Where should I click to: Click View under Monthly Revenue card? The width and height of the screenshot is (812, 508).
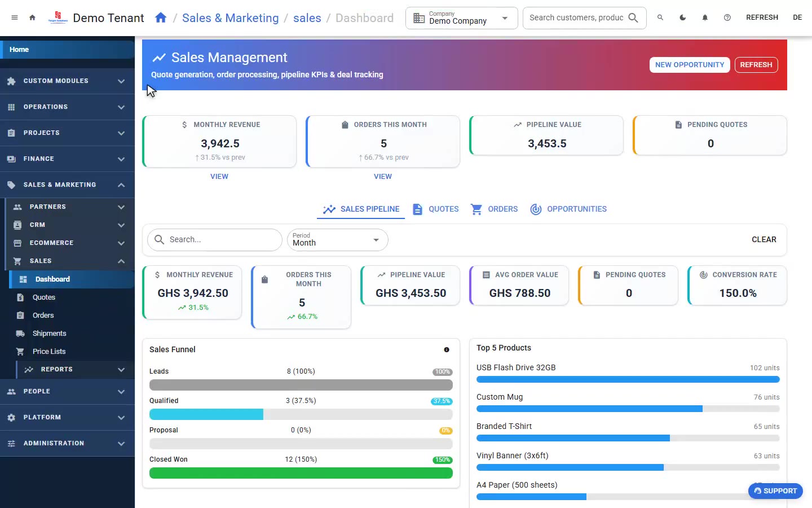219,177
